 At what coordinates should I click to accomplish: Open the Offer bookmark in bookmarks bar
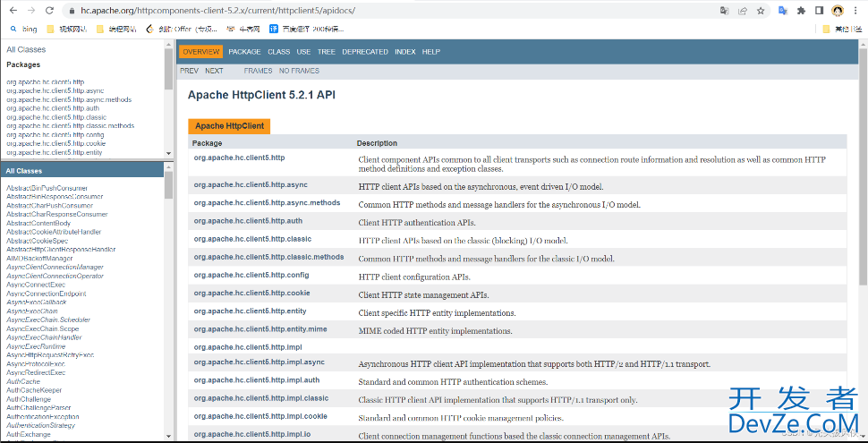(182, 29)
